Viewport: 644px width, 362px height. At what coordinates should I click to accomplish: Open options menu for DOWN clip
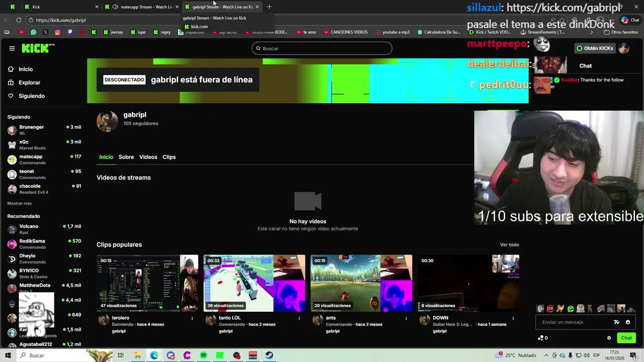point(513,318)
